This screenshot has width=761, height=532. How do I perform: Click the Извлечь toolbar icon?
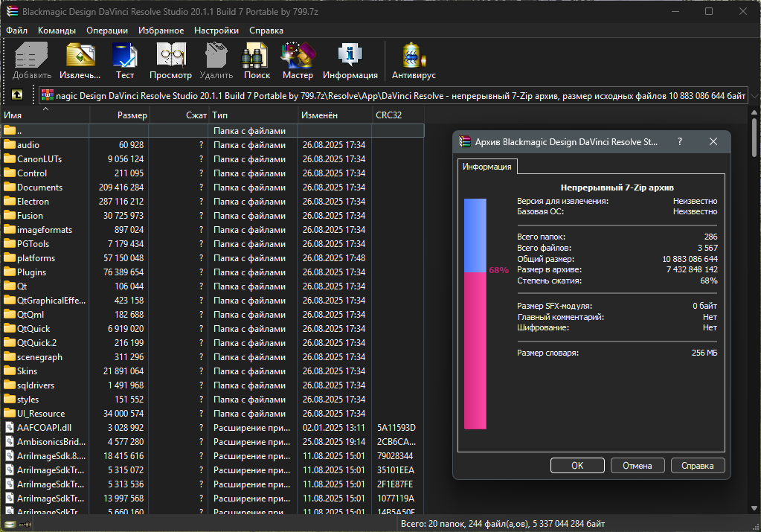(x=80, y=54)
